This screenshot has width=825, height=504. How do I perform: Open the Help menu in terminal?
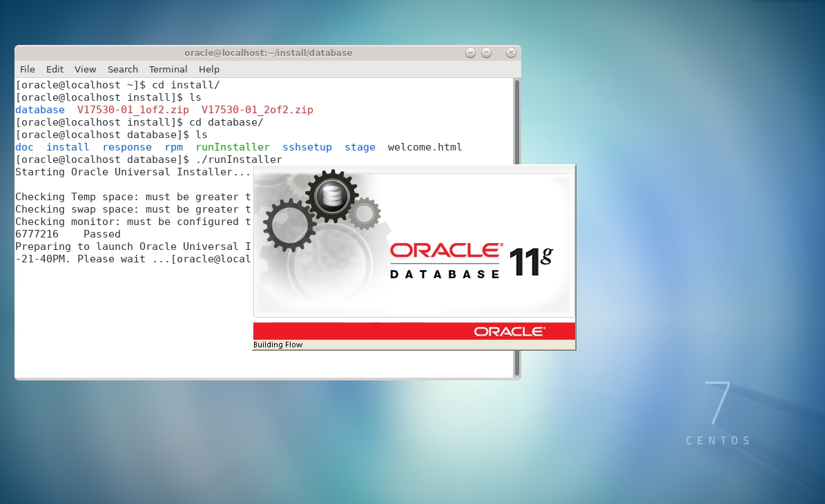[209, 70]
